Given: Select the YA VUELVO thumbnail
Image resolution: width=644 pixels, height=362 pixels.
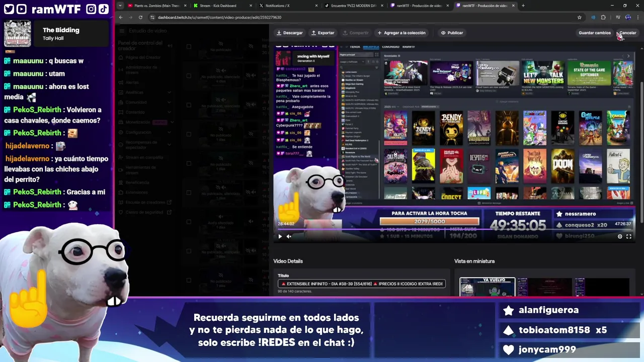Looking at the screenshot, I should tap(487, 287).
